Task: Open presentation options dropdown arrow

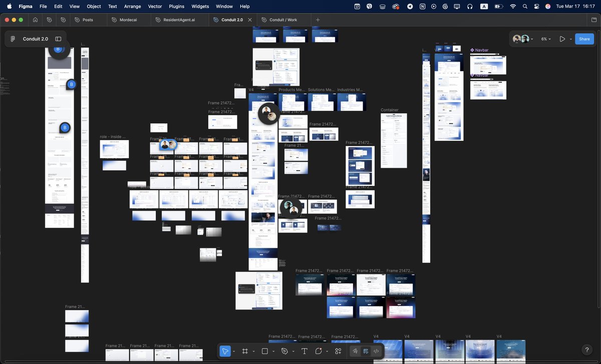Action: 570,39
